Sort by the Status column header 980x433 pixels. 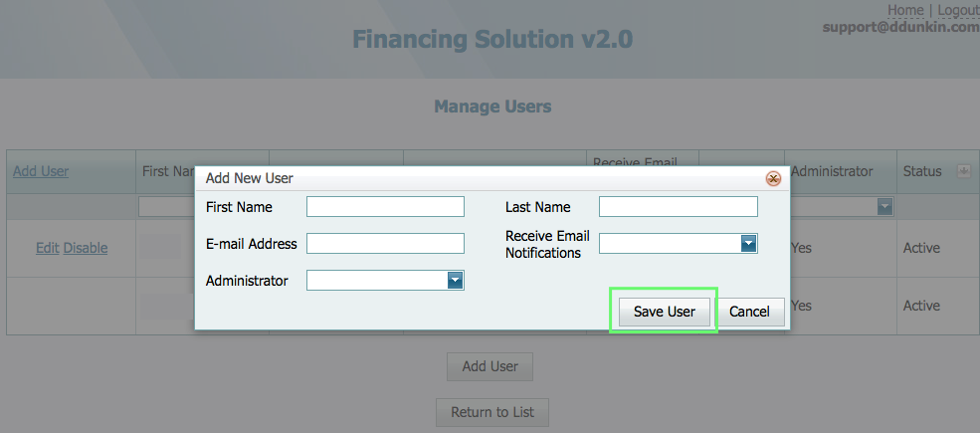[921, 171]
